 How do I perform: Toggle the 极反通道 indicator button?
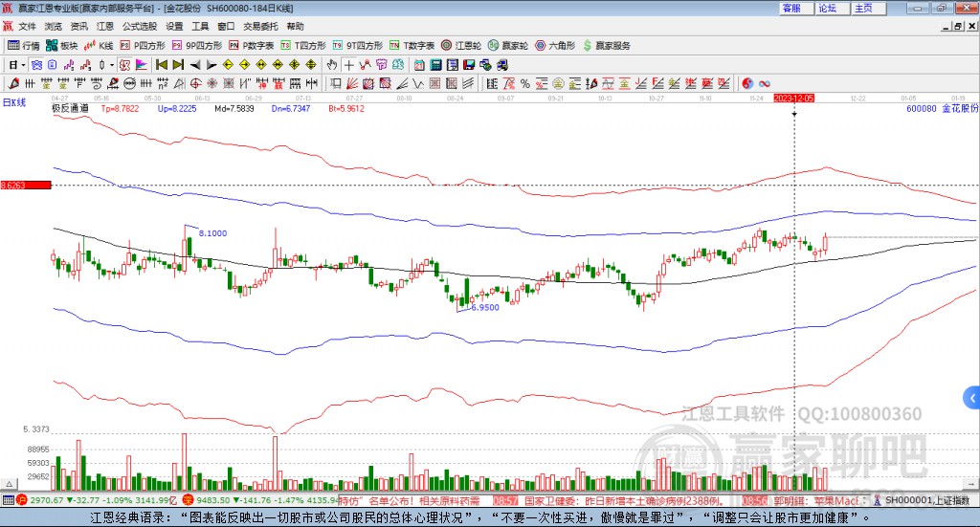pyautogui.click(x=70, y=109)
